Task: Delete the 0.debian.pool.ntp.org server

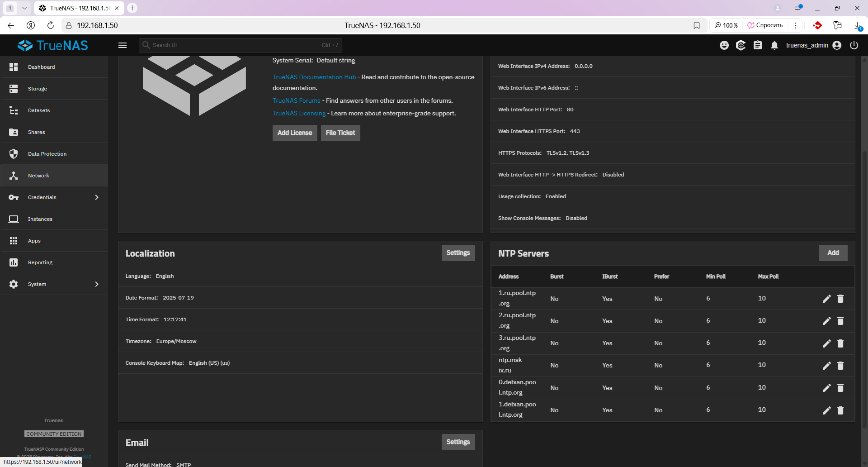Action: click(x=840, y=388)
